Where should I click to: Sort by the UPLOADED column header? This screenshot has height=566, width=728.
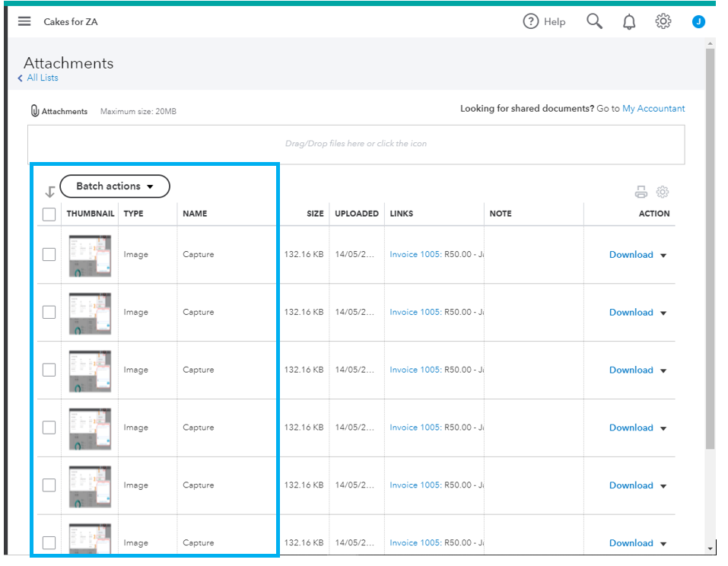(x=357, y=214)
